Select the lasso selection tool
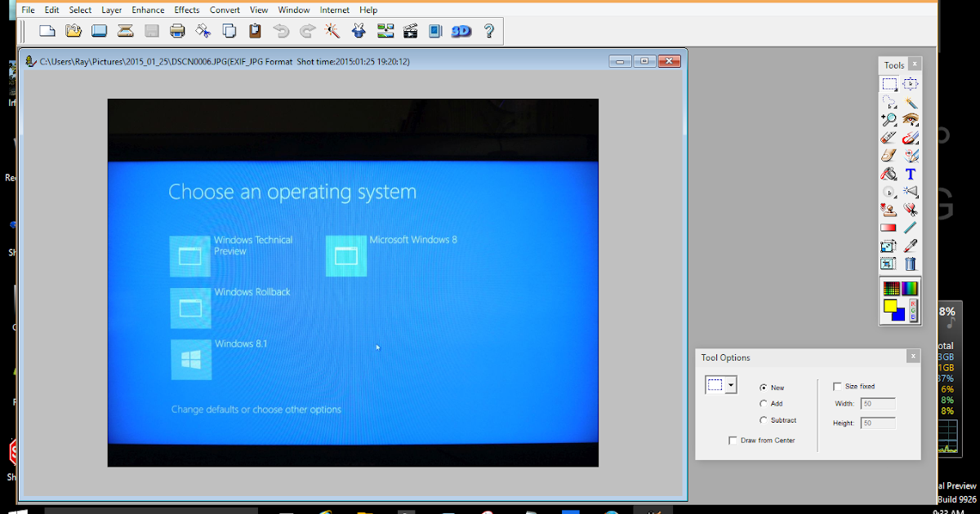This screenshot has height=514, width=980. (x=889, y=102)
